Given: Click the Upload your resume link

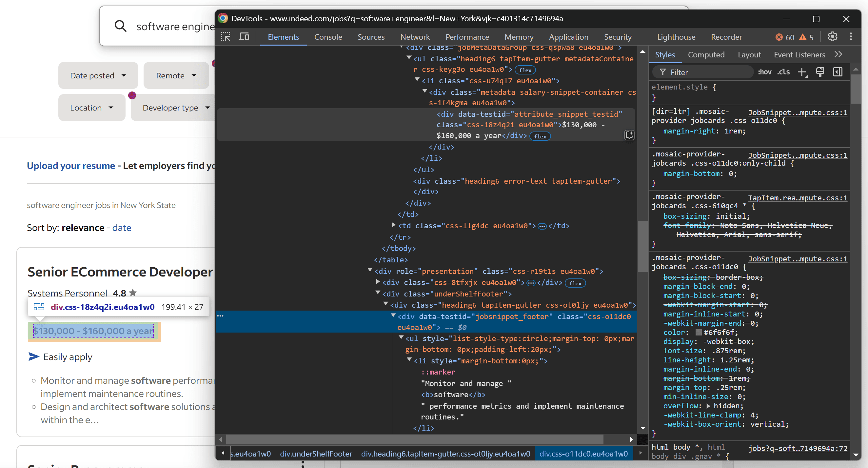Looking at the screenshot, I should pyautogui.click(x=71, y=166).
